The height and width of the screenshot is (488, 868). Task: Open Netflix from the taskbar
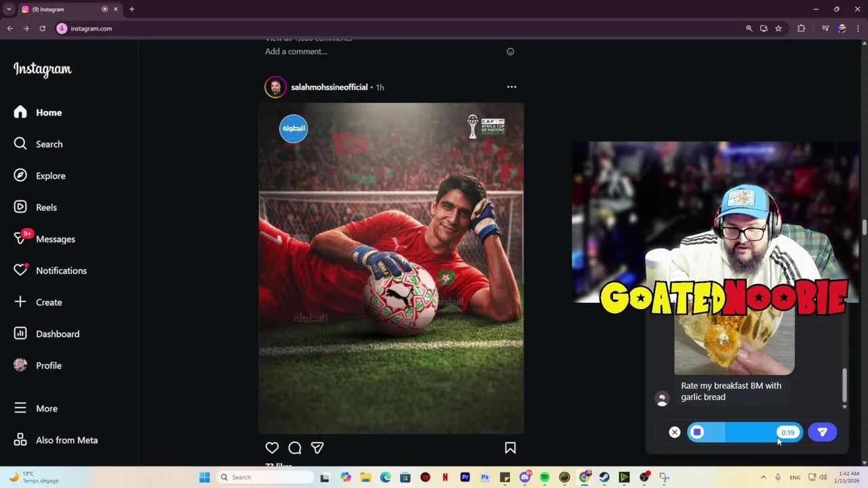click(x=445, y=477)
